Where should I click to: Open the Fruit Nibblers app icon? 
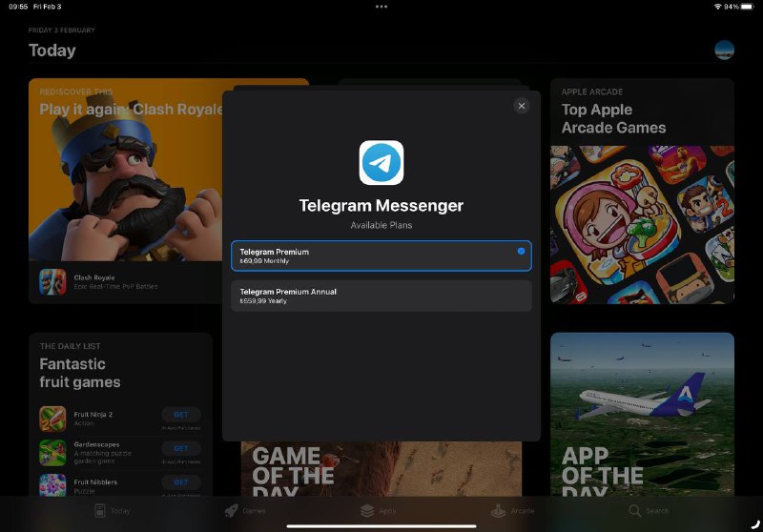(52, 485)
